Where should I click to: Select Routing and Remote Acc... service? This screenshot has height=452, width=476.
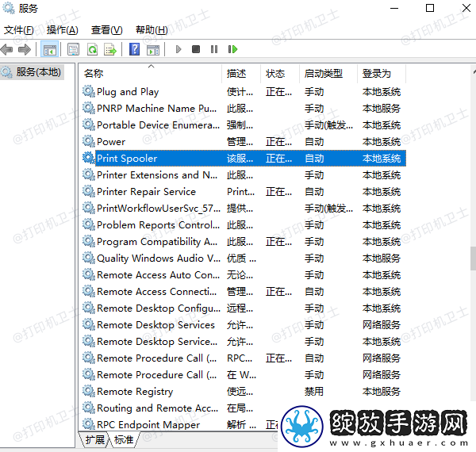pos(181,408)
